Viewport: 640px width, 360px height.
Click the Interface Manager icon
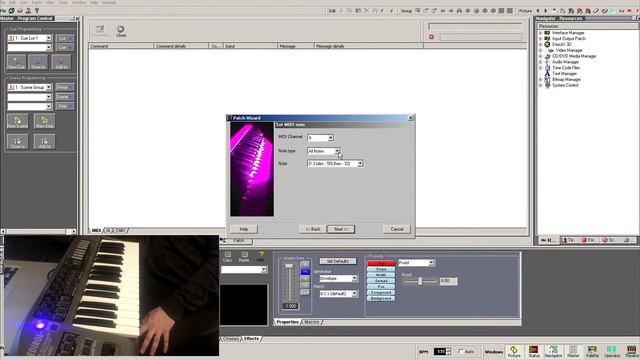point(547,33)
